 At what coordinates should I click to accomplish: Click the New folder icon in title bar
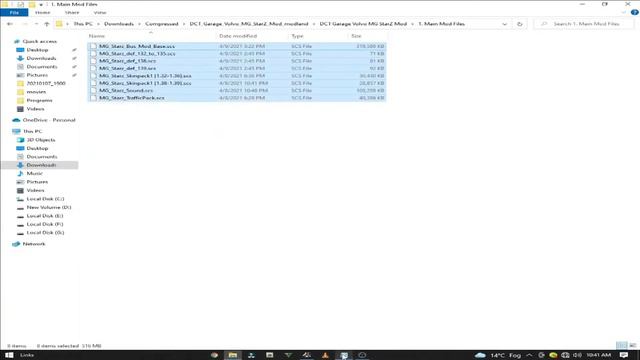pos(31,4)
